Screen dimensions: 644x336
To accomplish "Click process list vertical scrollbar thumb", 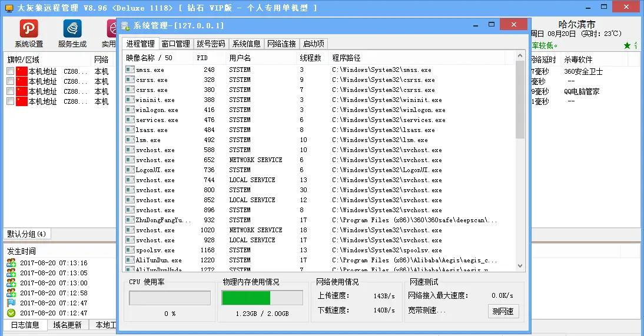I will 520,100.
